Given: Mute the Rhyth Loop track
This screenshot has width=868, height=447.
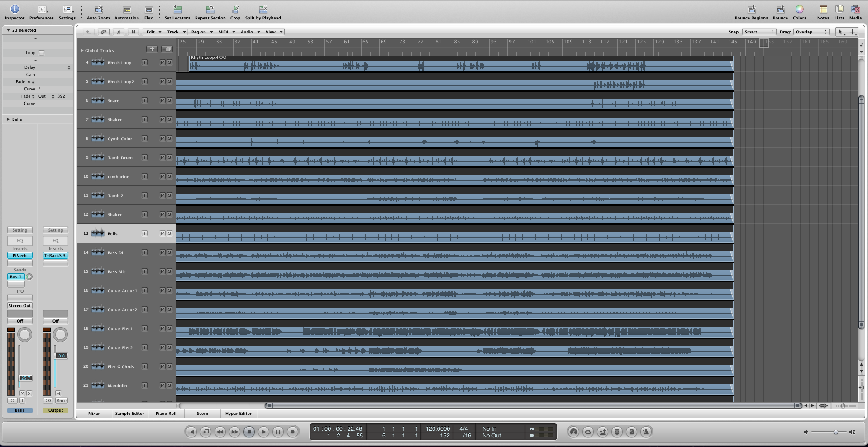Looking at the screenshot, I should point(162,62).
